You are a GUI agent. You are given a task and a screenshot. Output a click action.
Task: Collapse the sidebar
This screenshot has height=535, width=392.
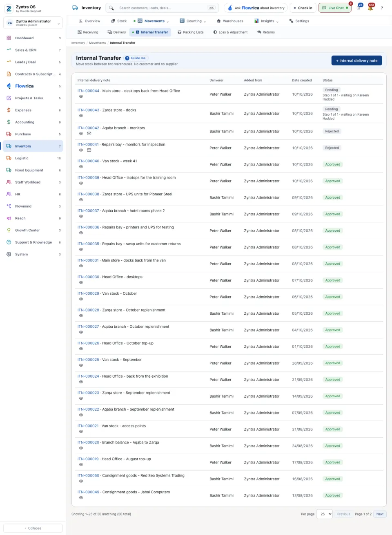pyautogui.click(x=33, y=528)
